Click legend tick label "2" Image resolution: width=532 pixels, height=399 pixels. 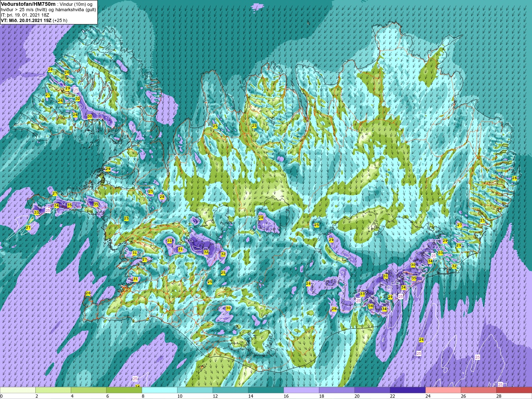click(37, 396)
